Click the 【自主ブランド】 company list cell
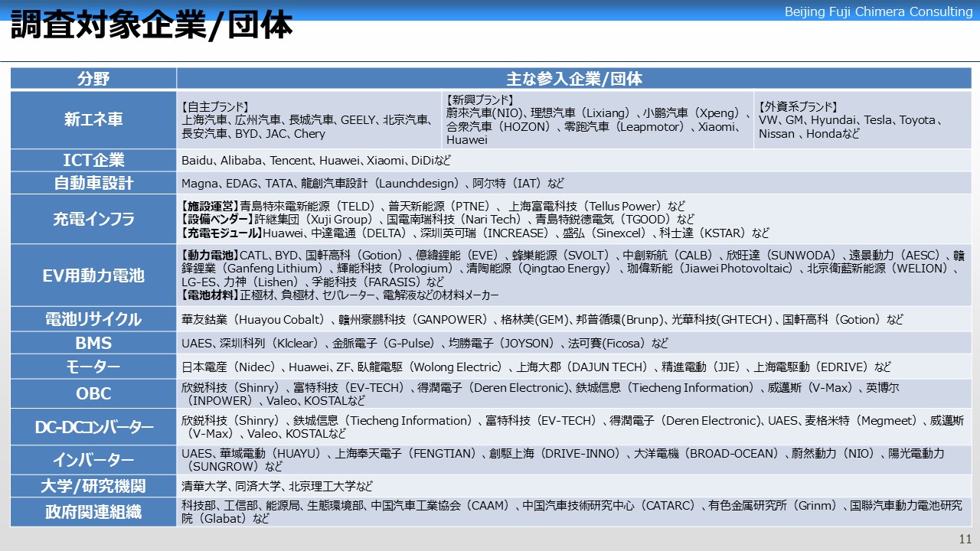The image size is (980, 551). 309,120
